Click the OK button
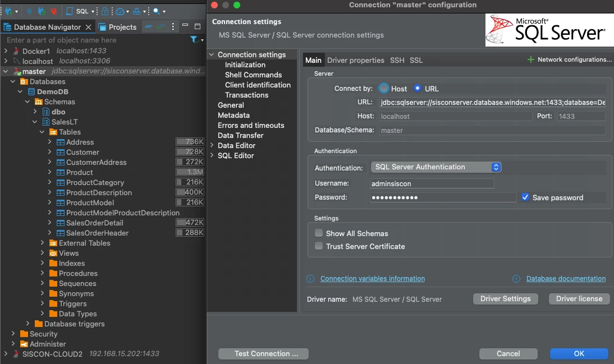This screenshot has height=364, width=614. click(x=579, y=354)
